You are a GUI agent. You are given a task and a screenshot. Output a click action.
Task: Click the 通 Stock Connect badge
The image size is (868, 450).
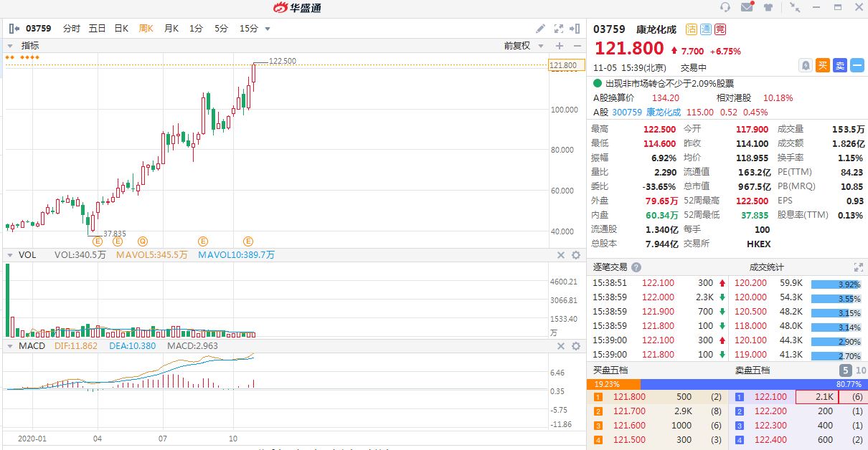706,29
